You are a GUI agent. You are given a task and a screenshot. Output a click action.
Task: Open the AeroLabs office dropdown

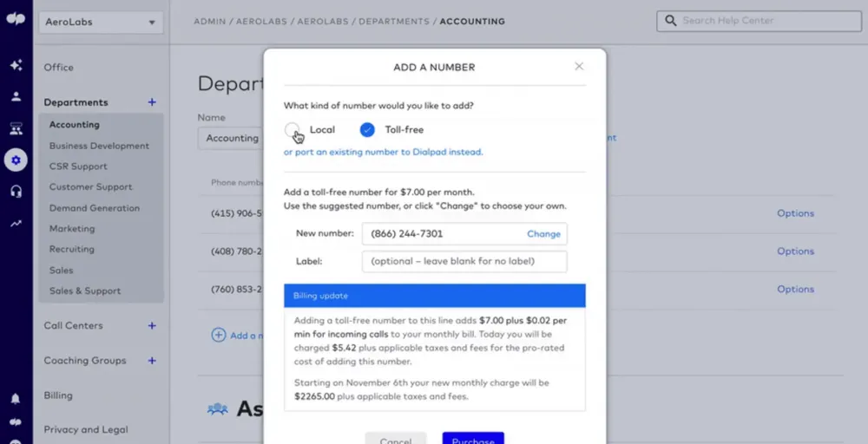101,23
